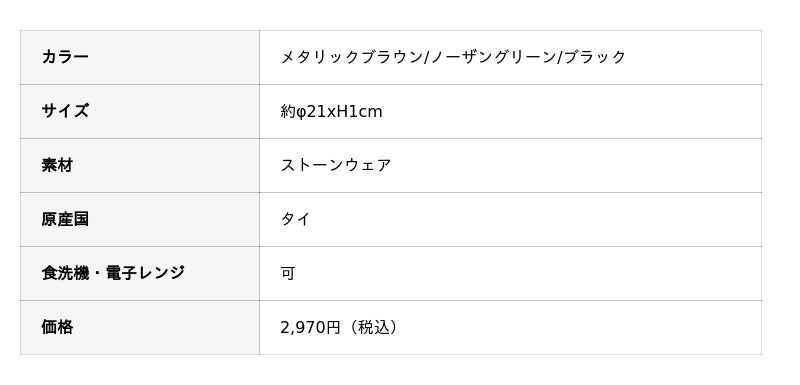
Task: Click the word メタリックブラウン in colors
Action: click(352, 57)
